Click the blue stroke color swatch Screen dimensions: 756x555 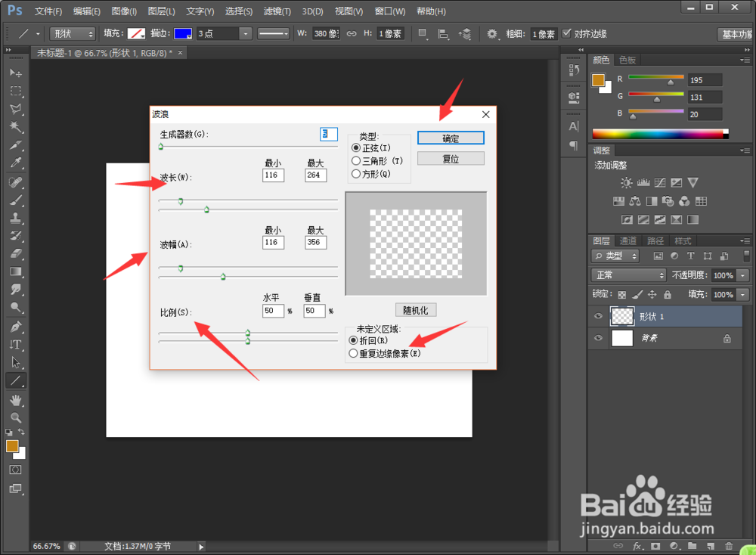coord(183,34)
